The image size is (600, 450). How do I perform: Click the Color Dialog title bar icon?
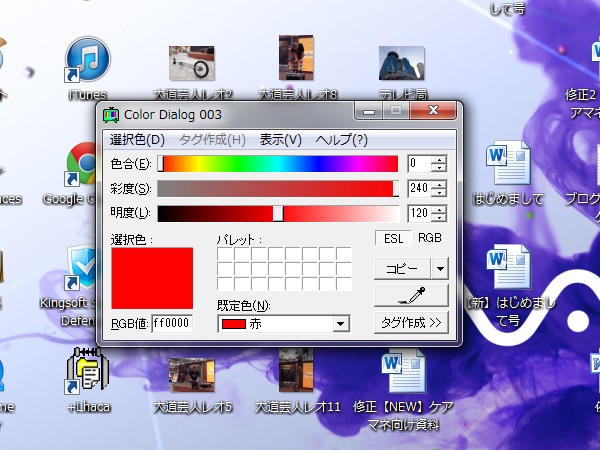coord(111,115)
